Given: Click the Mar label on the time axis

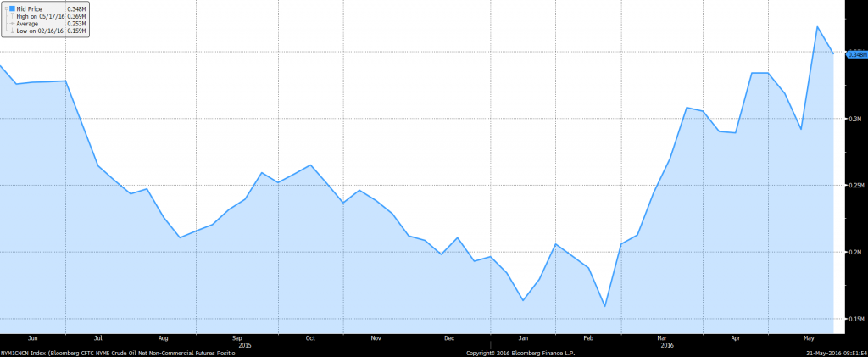Looking at the screenshot, I should 661,337.
